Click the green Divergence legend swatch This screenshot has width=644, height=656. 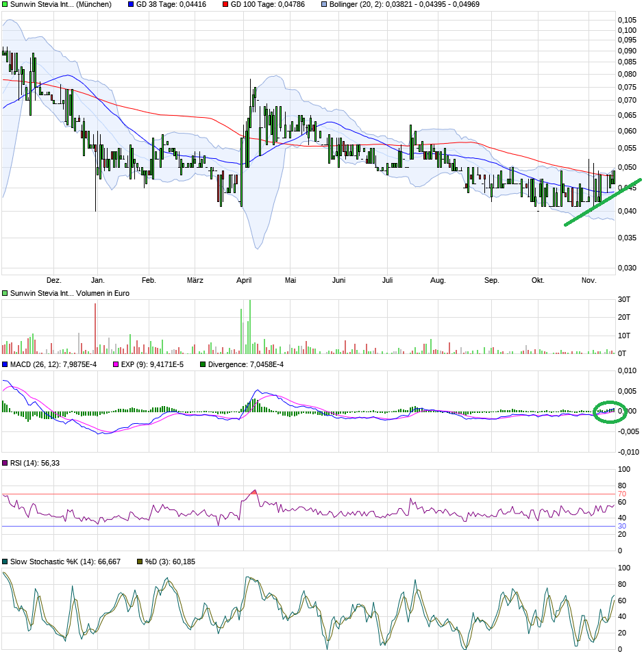[x=203, y=365]
